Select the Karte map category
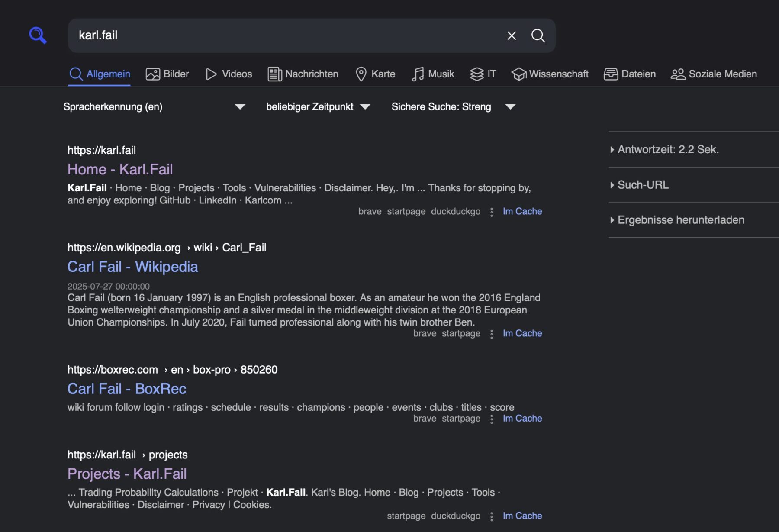The image size is (779, 532). [x=375, y=74]
